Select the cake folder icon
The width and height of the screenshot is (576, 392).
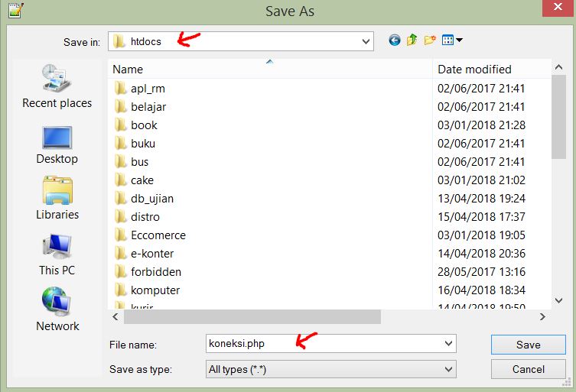tap(120, 180)
